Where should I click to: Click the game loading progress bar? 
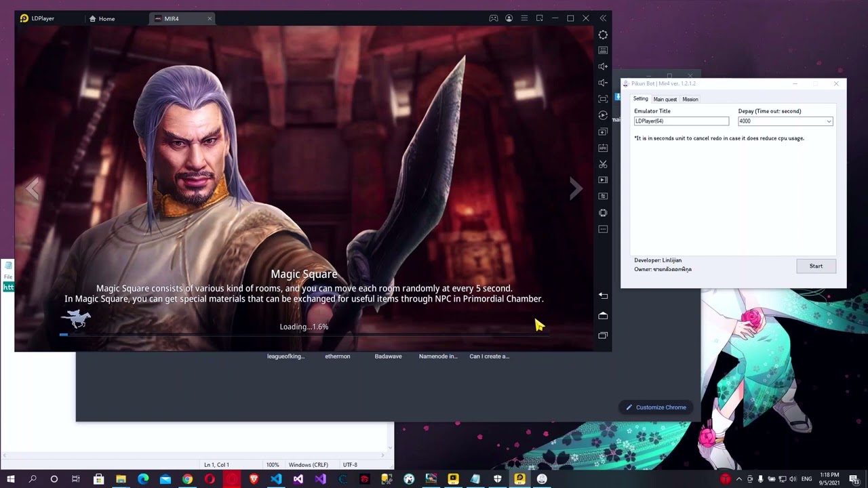[304, 334]
